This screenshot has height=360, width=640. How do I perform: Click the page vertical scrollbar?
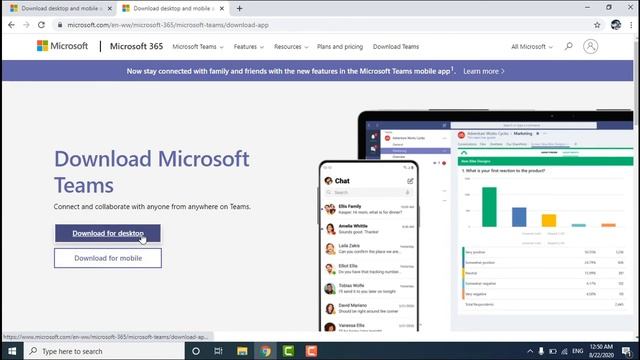[637, 188]
